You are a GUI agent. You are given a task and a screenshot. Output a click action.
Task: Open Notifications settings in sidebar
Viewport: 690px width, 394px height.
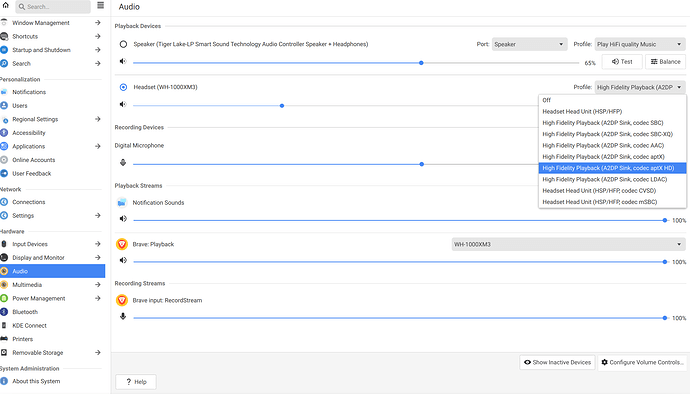[52, 92]
